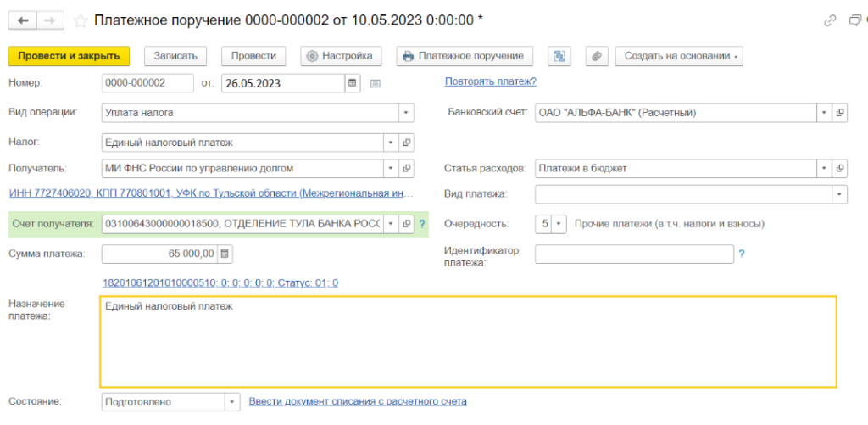Viewport: 868px width, 425px height.
Task: Show help for Счет получателя question mark
Action: pyautogui.click(x=422, y=225)
